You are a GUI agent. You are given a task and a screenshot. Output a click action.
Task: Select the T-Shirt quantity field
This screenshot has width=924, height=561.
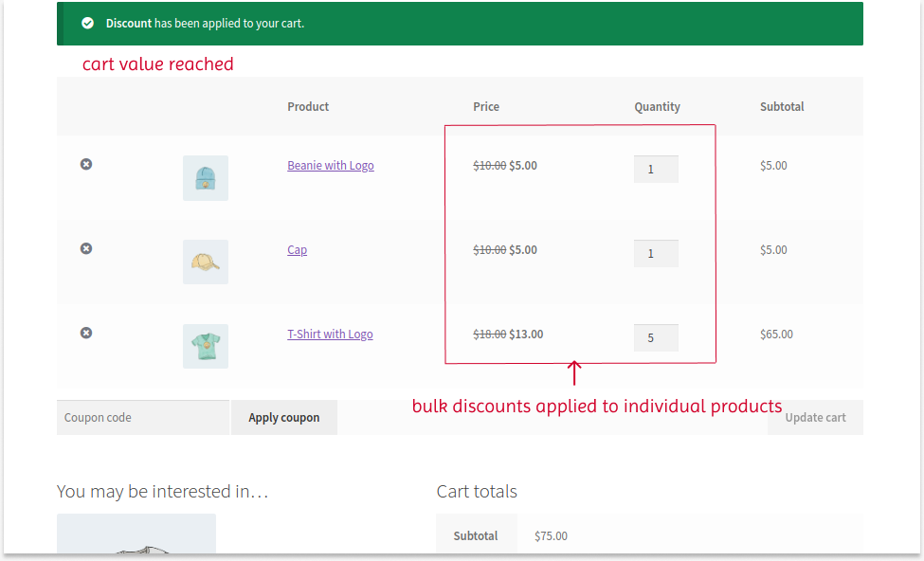pyautogui.click(x=656, y=337)
